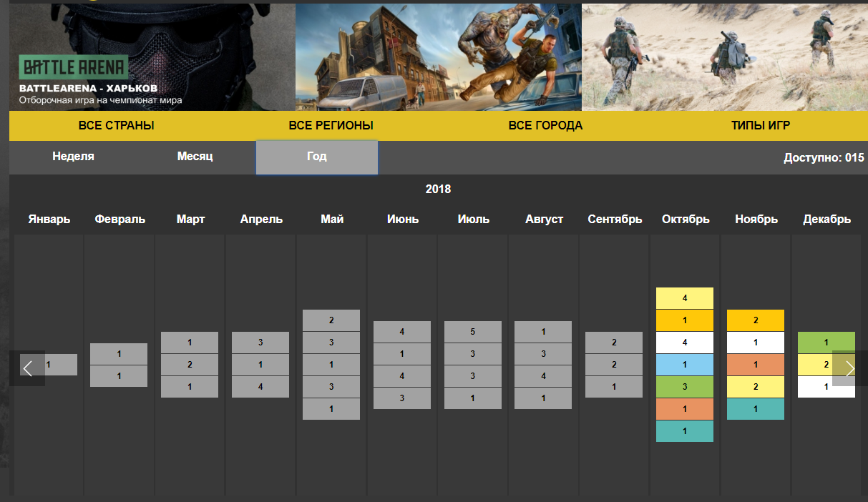
Task: Open the desert soldiers banner image
Action: tap(725, 57)
